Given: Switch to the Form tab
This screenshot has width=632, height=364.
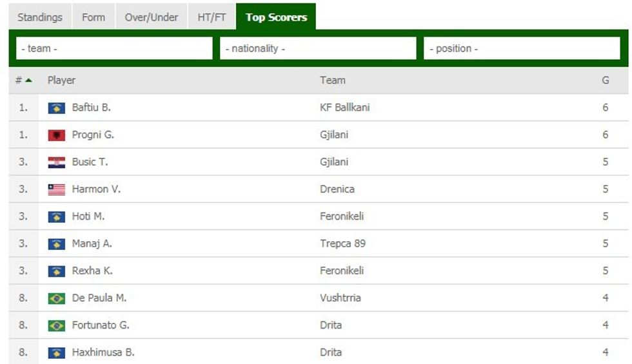Looking at the screenshot, I should [94, 17].
